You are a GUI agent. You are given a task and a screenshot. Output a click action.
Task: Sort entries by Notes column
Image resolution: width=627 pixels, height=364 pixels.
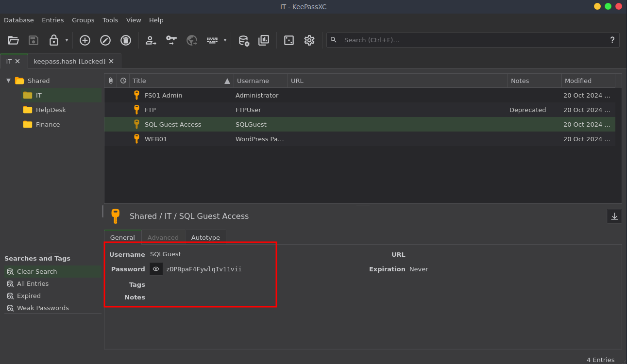pos(535,81)
